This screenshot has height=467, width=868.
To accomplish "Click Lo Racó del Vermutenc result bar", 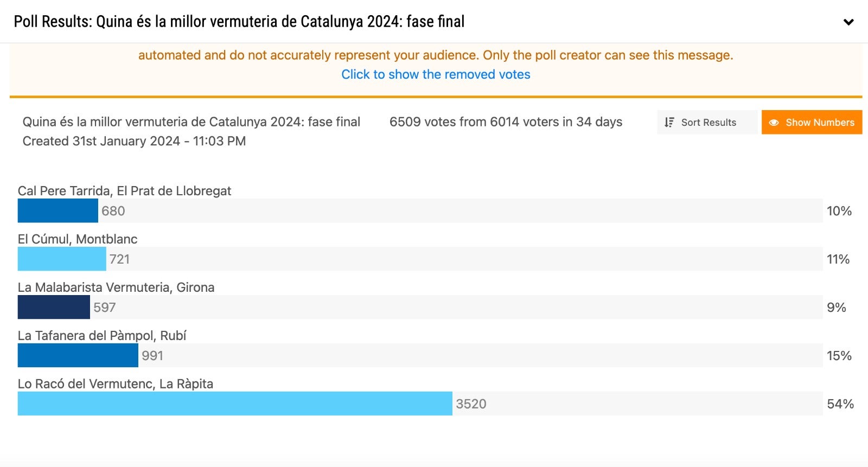I will [235, 404].
